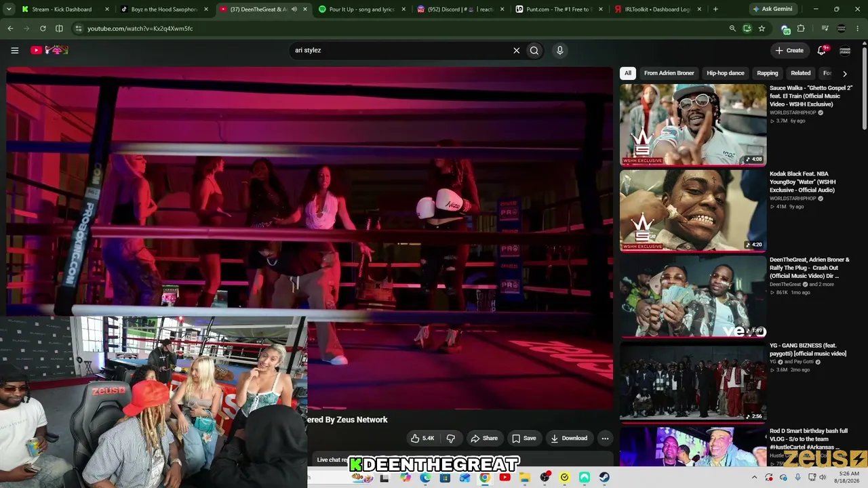The image size is (868, 488).
Task: Run the search with the magnifier button
Action: (x=534, y=50)
